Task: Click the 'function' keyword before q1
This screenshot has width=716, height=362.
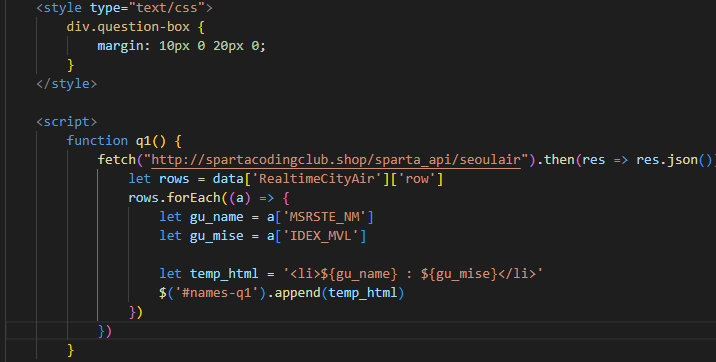Action: [97, 141]
